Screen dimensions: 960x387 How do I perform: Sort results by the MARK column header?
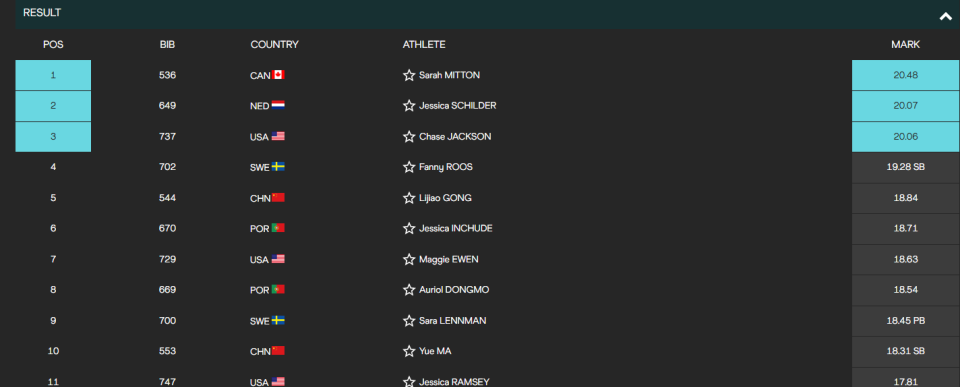tap(905, 45)
